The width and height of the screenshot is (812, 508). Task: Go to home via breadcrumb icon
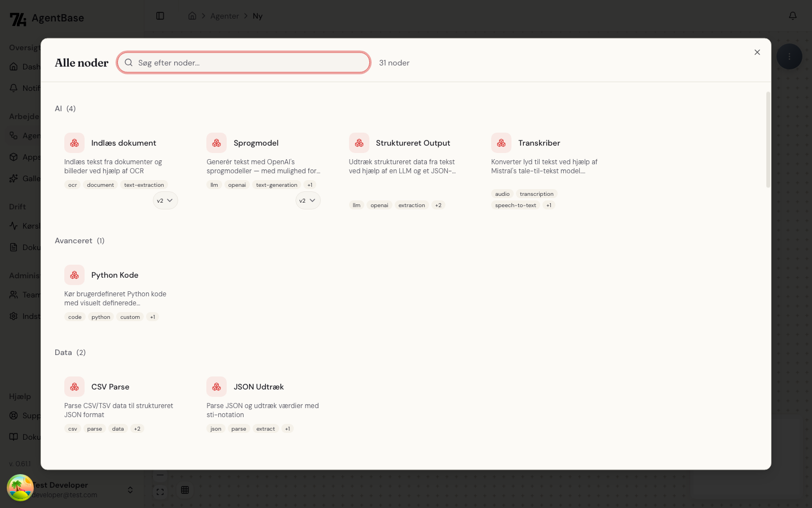tap(192, 16)
